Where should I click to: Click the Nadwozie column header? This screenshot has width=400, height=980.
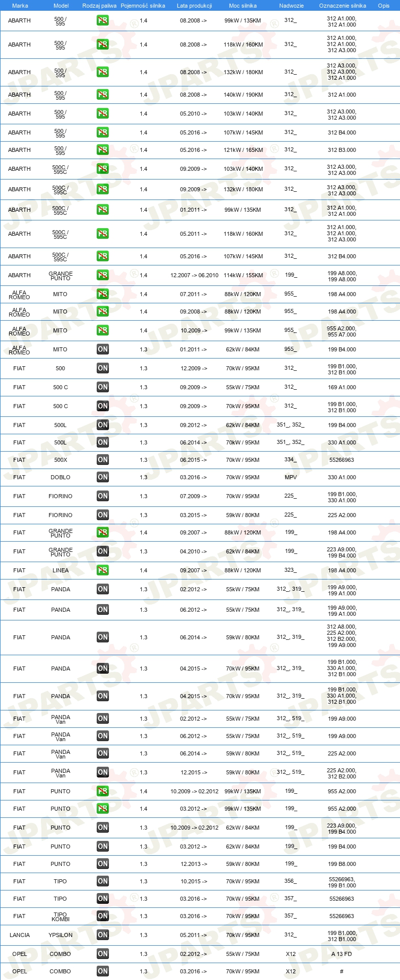[x=291, y=6]
